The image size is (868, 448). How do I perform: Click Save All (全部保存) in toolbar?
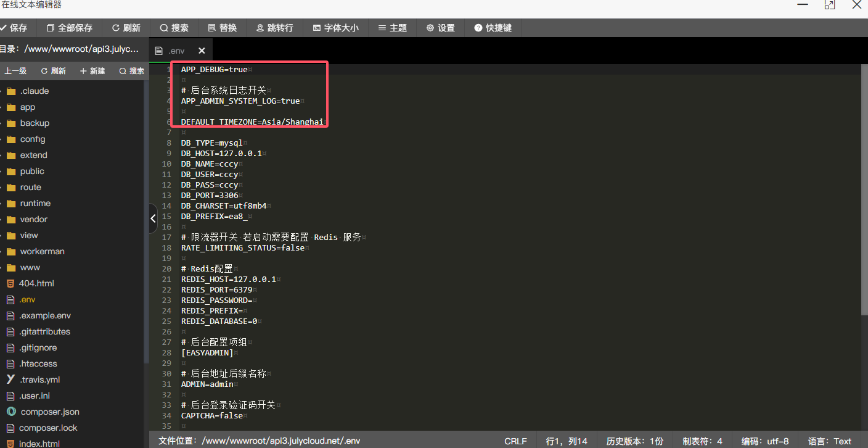69,28
